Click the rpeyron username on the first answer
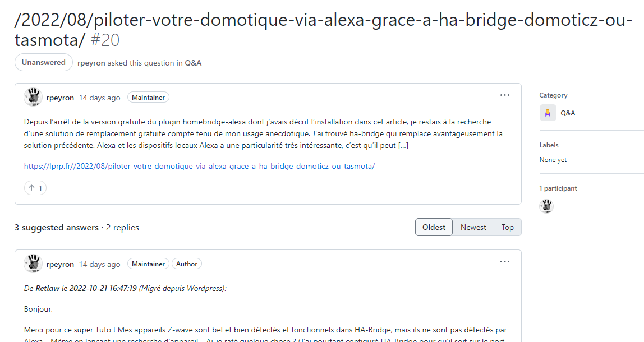This screenshot has height=342, width=644. click(60, 264)
